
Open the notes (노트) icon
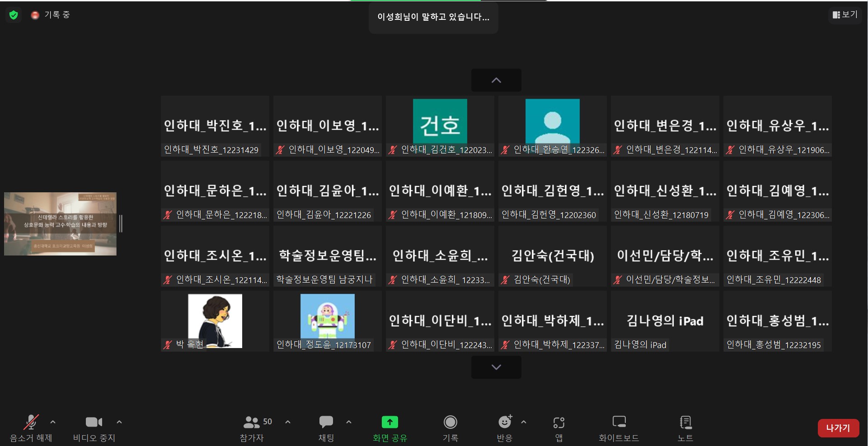click(x=685, y=423)
